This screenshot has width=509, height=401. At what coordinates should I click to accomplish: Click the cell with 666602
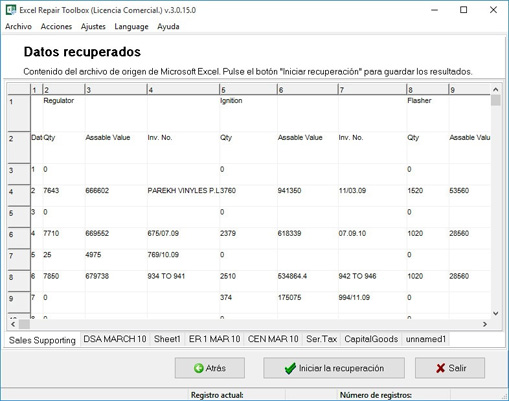(x=116, y=195)
